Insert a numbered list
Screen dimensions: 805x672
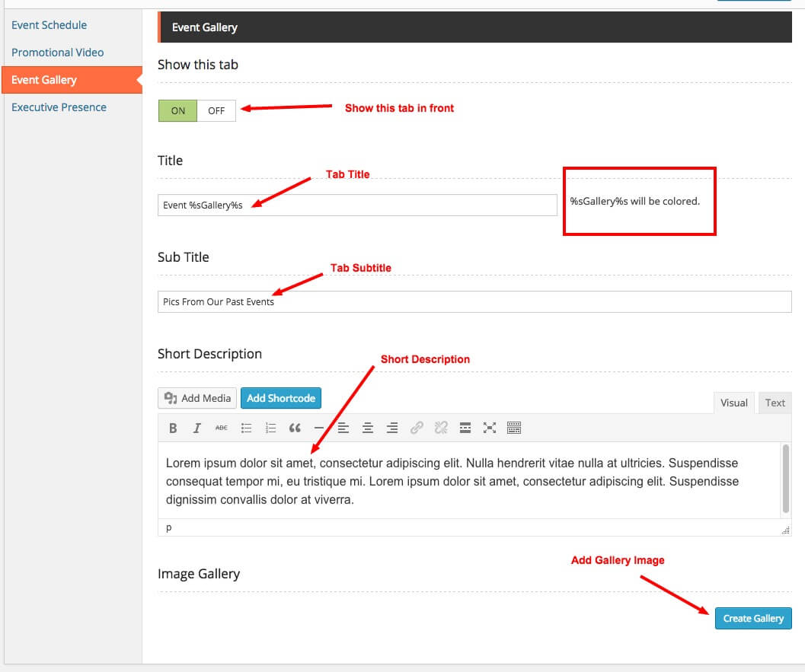270,428
